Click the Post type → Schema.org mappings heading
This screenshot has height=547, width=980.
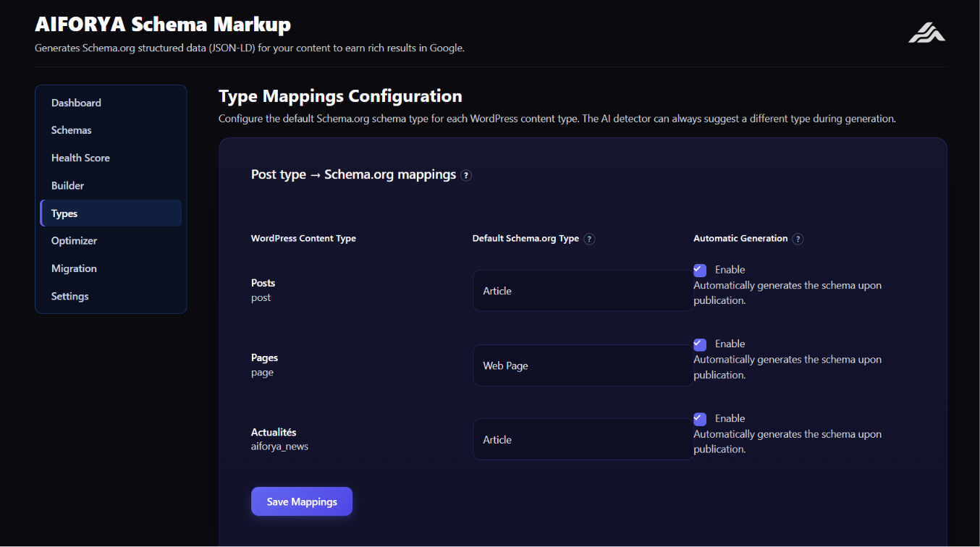353,174
